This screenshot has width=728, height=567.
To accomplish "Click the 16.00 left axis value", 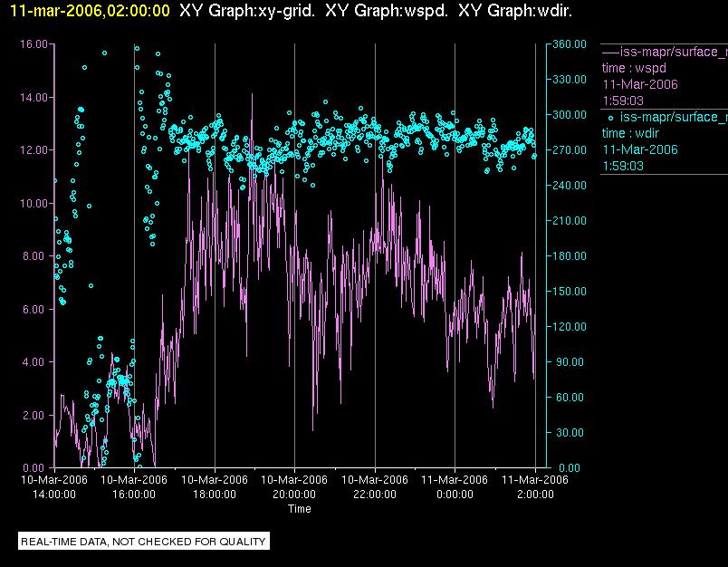I will 34,43.
